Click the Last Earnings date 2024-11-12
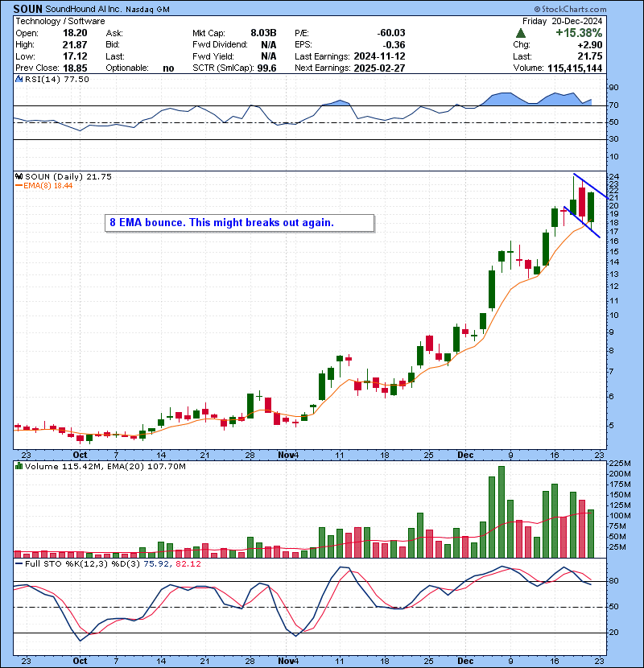 click(379, 56)
